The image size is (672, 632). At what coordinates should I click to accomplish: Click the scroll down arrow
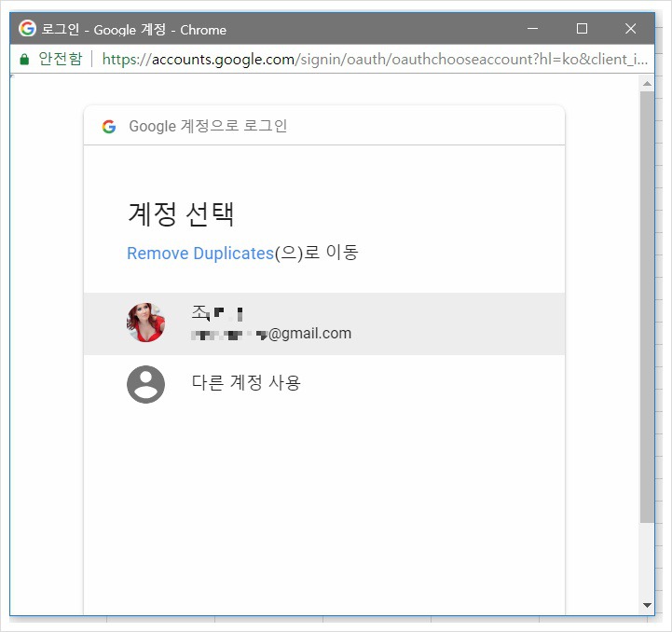coord(647,605)
